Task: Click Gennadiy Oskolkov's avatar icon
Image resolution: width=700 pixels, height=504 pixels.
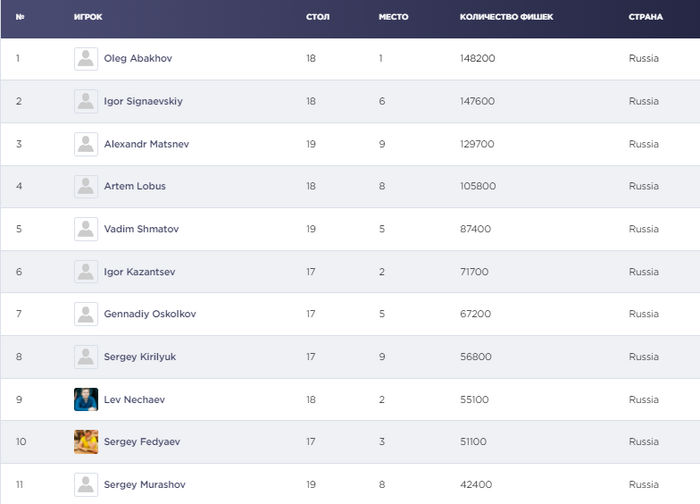Action: [86, 314]
